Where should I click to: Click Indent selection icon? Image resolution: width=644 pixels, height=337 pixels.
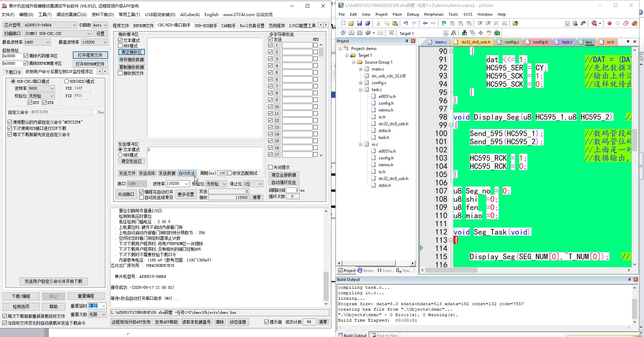pyautogui.click(x=480, y=23)
